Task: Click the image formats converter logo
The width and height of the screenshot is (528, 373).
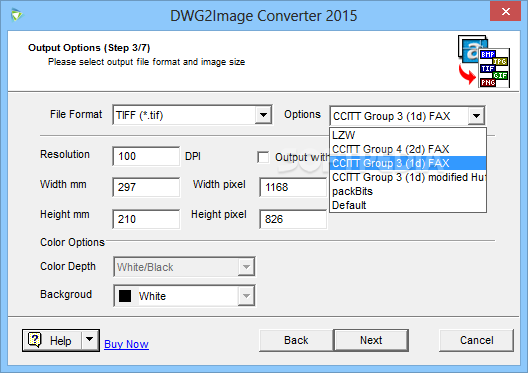Action: pyautogui.click(x=484, y=61)
